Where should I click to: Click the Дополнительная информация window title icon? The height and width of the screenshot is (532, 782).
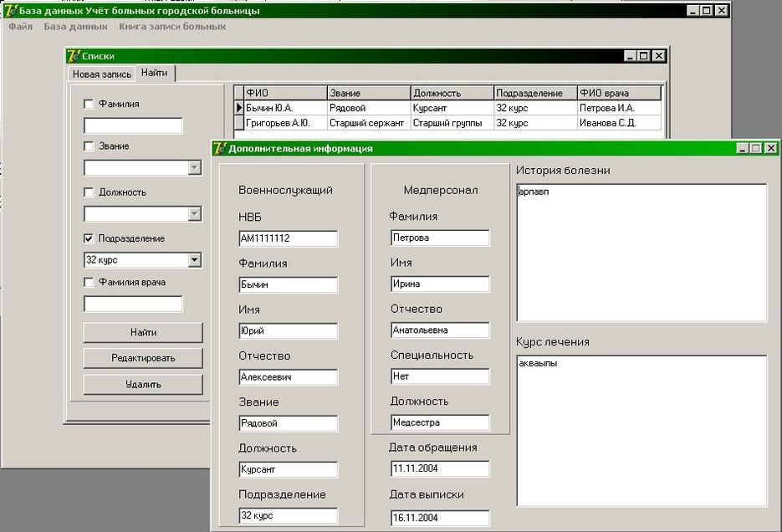coord(220,148)
